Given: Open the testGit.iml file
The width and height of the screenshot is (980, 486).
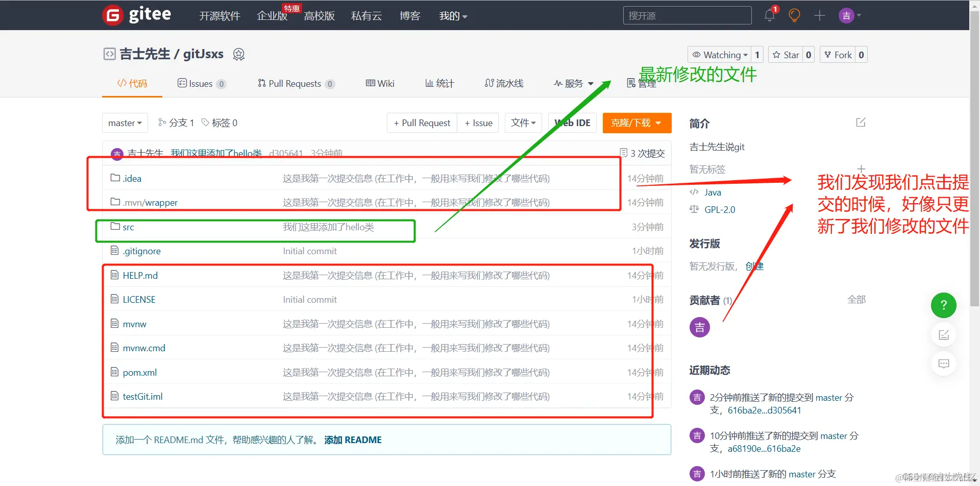Looking at the screenshot, I should 142,396.
